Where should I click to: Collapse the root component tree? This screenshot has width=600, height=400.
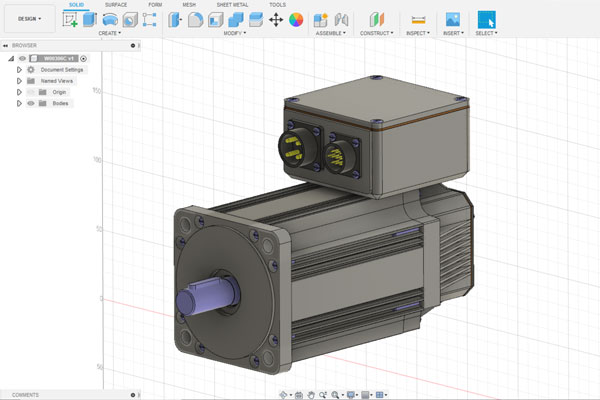point(11,59)
